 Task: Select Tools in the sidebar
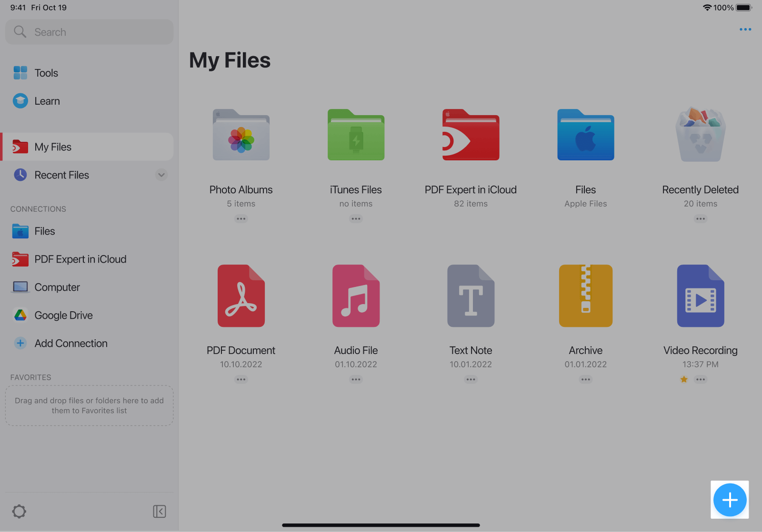point(46,73)
